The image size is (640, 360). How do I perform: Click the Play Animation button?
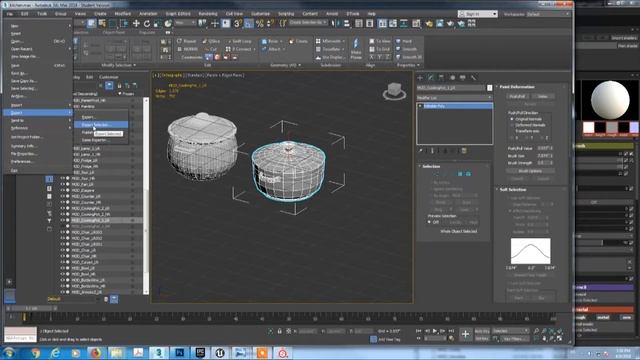tap(435, 331)
